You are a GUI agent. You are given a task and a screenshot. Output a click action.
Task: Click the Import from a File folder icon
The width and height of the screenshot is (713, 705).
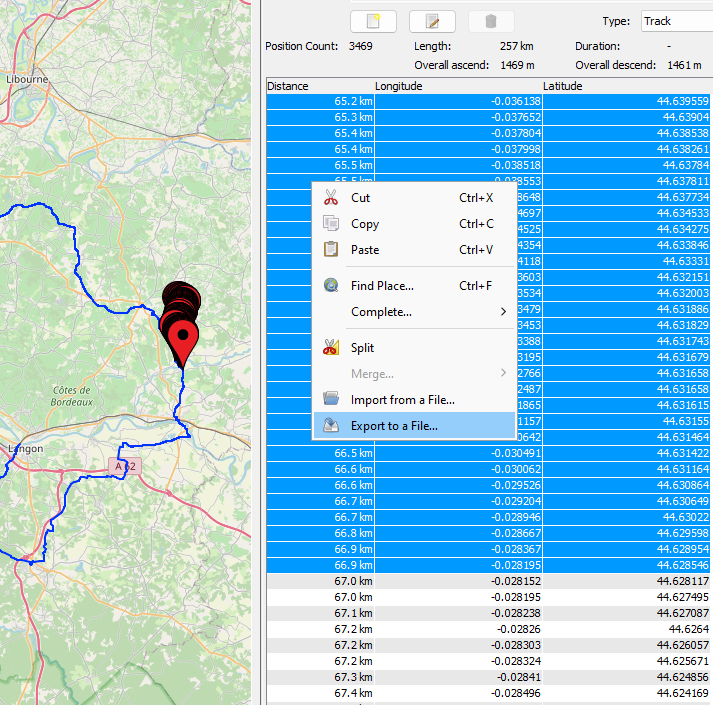pos(331,400)
